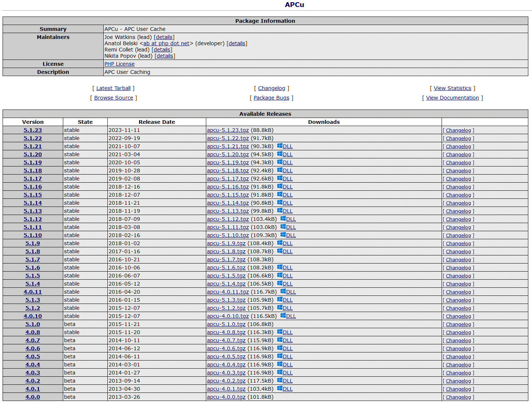The image size is (532, 405).
Task: Open the DLL download for apcu 5.1.11
Action: click(x=288, y=227)
